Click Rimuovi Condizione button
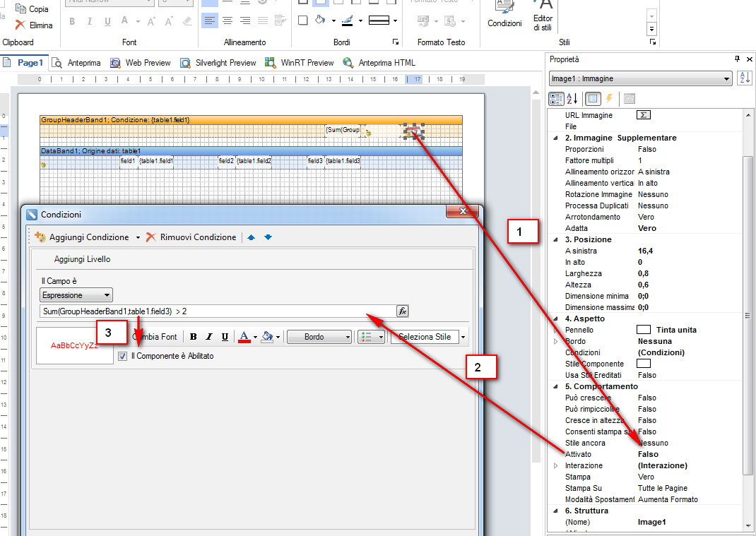The image size is (756, 536). [191, 237]
